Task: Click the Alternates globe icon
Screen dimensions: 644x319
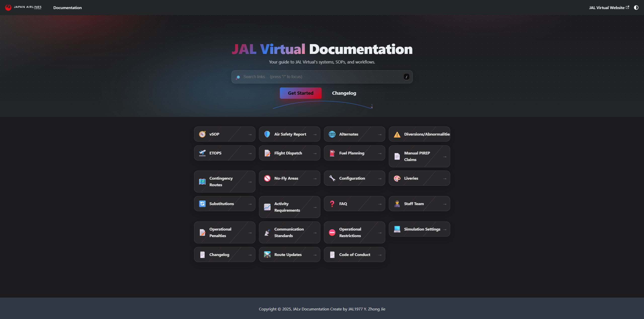Action: (332, 134)
